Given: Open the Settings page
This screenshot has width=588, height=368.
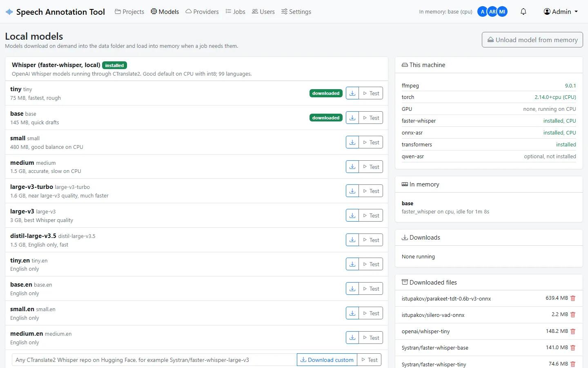Looking at the screenshot, I should (296, 11).
